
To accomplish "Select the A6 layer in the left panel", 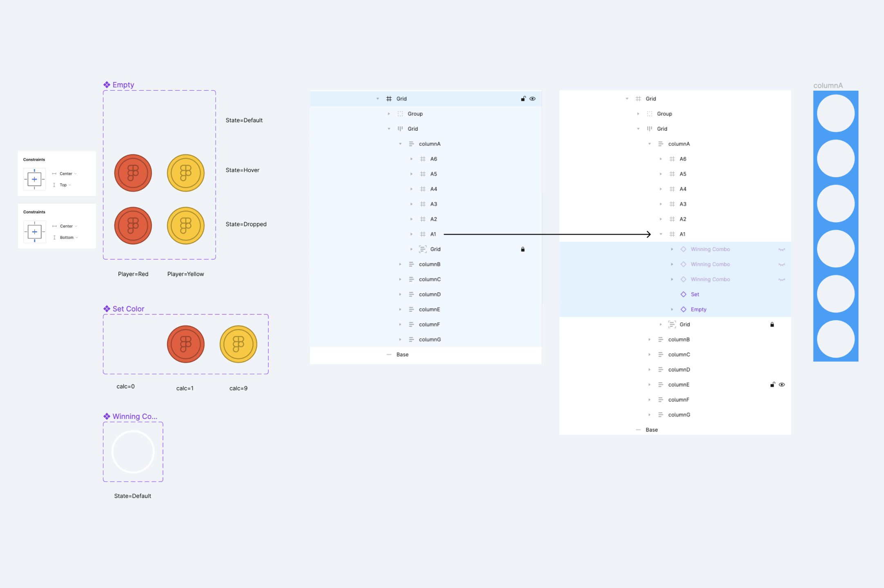I will 433,159.
